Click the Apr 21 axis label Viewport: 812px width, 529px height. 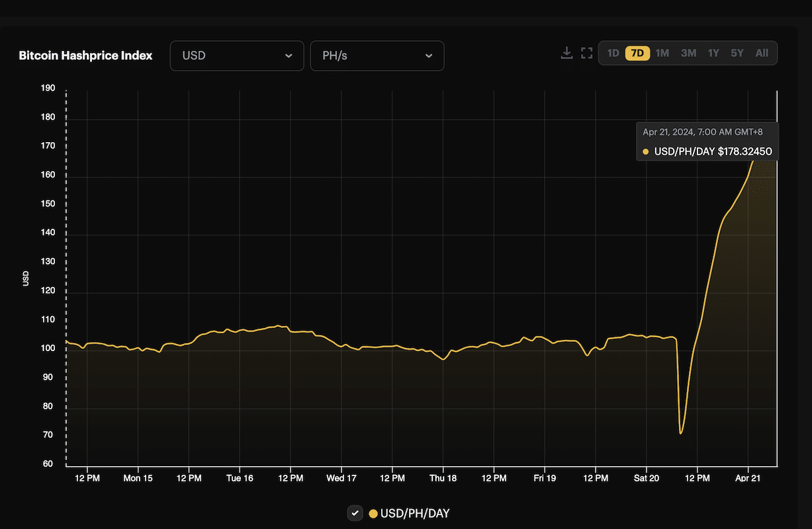[748, 478]
